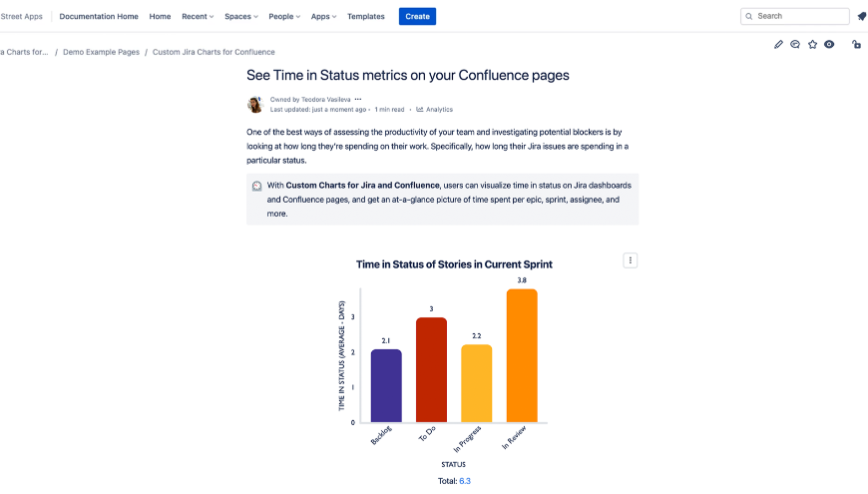Toggle watching this page with eye icon
868x494 pixels.
[829, 45]
